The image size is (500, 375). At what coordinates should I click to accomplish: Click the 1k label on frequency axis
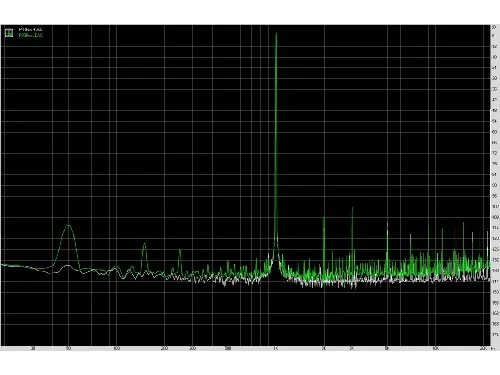[276, 349]
